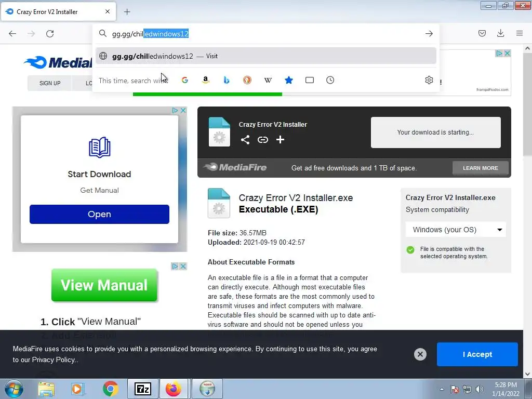Image resolution: width=532 pixels, height=399 pixels.
Task: Click the Firefox taskbar button
Action: (x=174, y=389)
